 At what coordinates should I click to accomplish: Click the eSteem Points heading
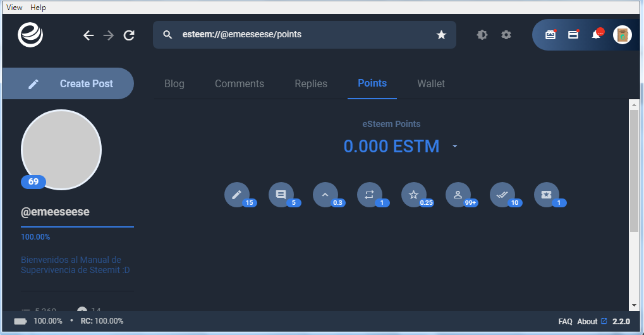click(x=391, y=124)
